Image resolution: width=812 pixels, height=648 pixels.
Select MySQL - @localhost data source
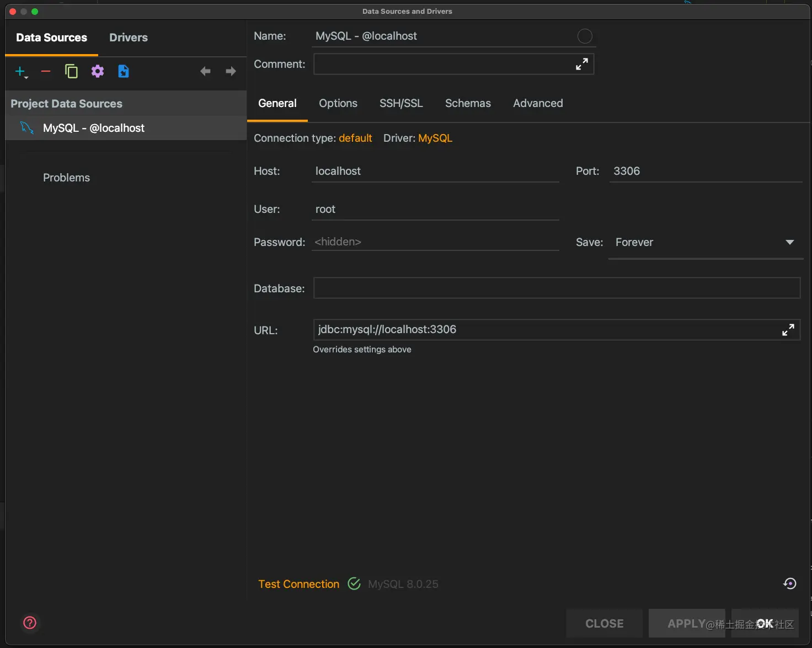[x=126, y=128]
